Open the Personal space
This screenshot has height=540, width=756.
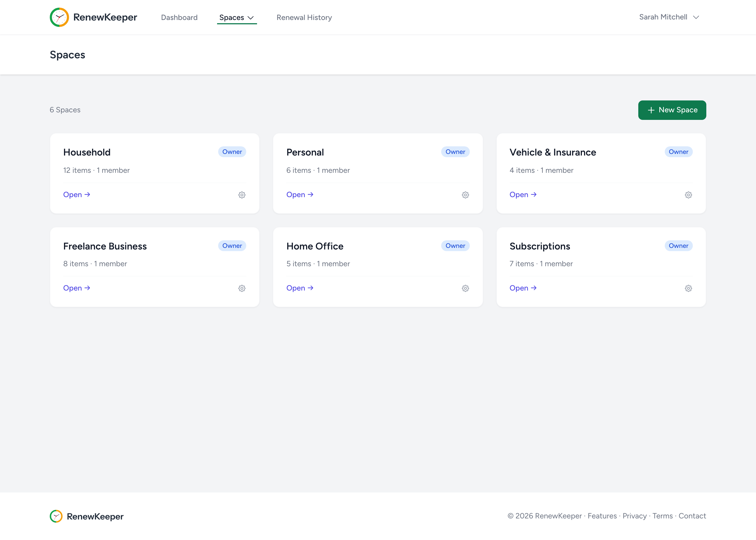tap(300, 194)
